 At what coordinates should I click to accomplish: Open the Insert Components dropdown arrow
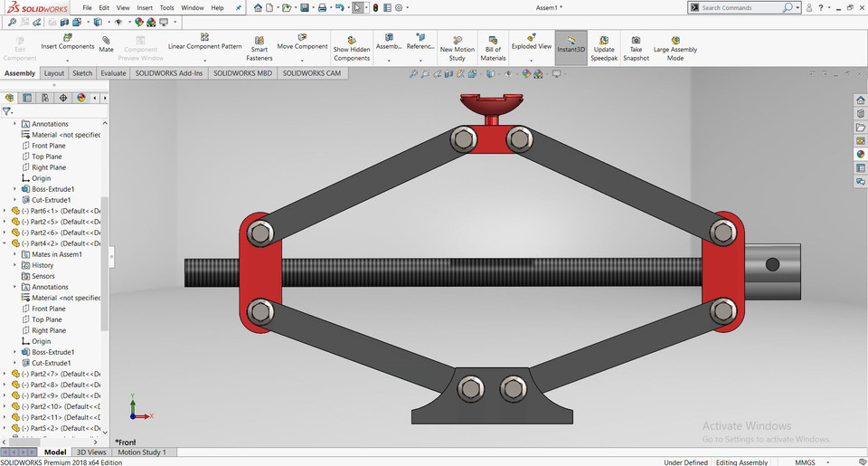click(x=67, y=61)
